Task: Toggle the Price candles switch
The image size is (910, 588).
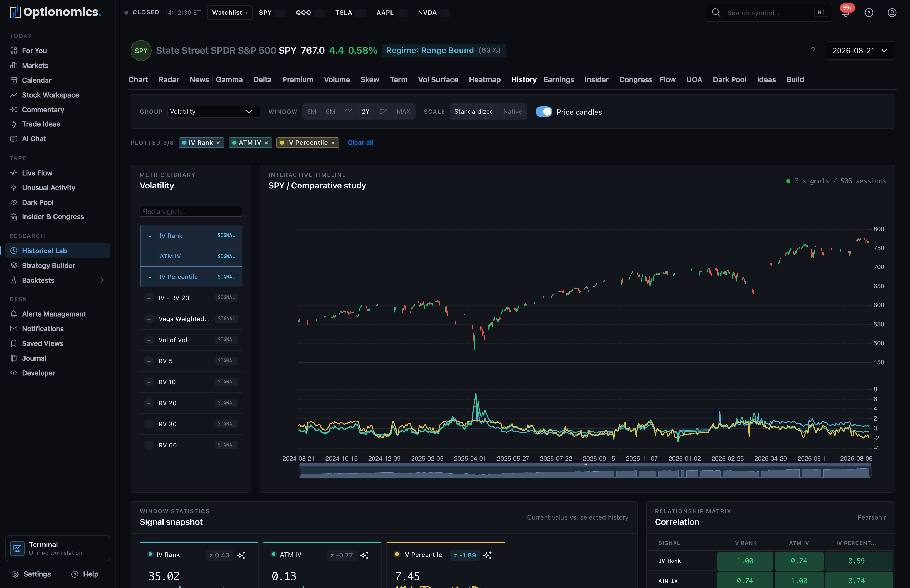Action: tap(543, 112)
